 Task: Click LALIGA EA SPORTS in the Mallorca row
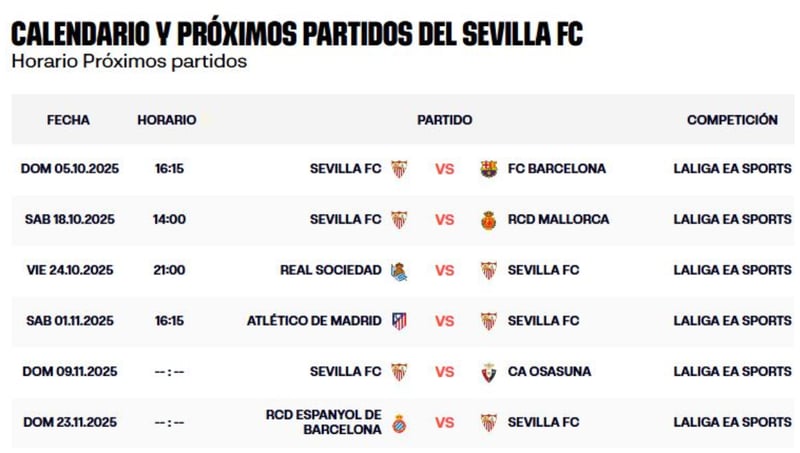click(x=732, y=220)
